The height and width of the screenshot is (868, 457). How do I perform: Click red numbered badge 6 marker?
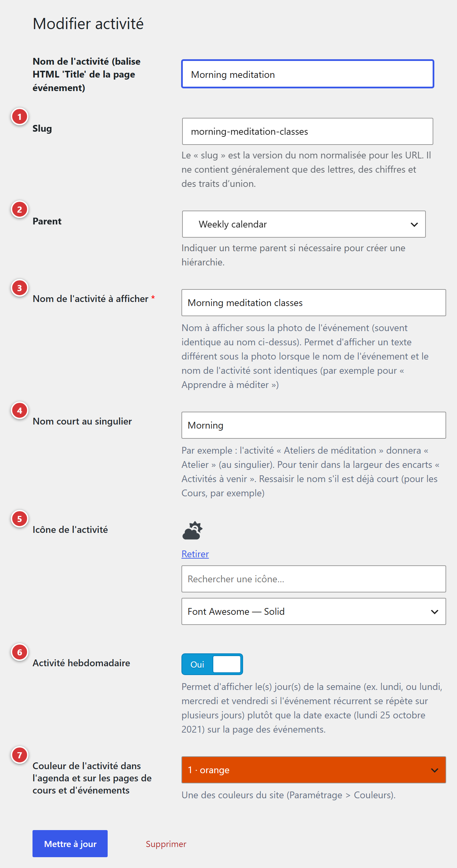coord(20,652)
